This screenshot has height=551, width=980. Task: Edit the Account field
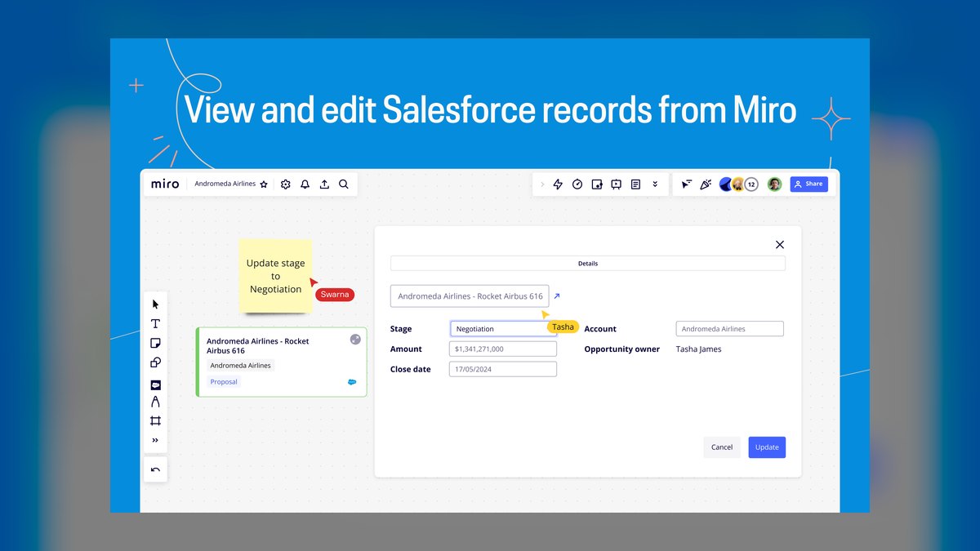pyautogui.click(x=730, y=329)
